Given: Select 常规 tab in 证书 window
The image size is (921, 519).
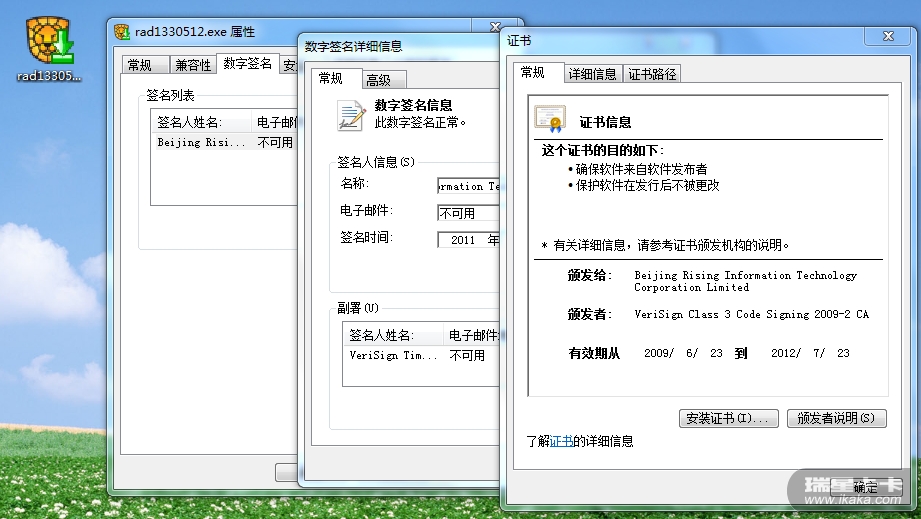Looking at the screenshot, I should click(x=533, y=72).
